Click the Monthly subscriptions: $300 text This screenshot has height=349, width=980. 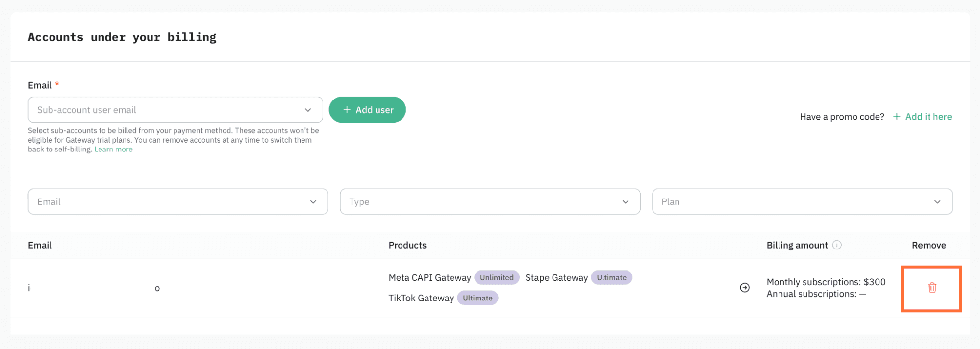click(x=826, y=282)
